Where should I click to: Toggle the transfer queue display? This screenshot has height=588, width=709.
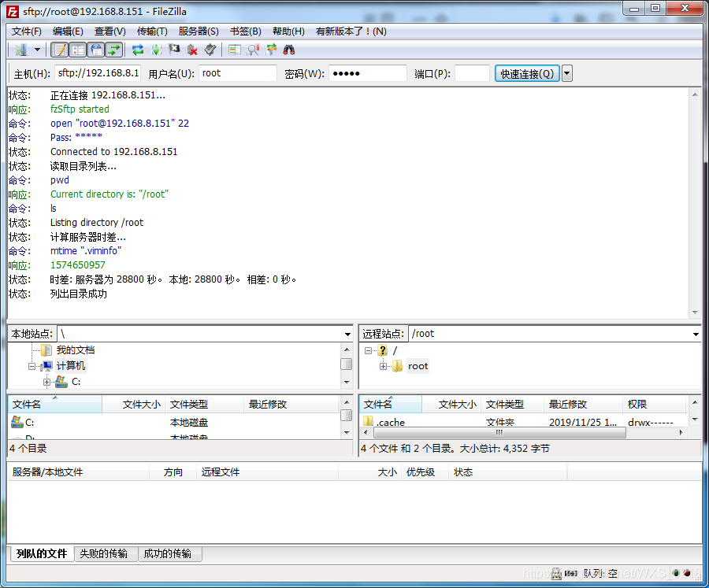click(114, 50)
